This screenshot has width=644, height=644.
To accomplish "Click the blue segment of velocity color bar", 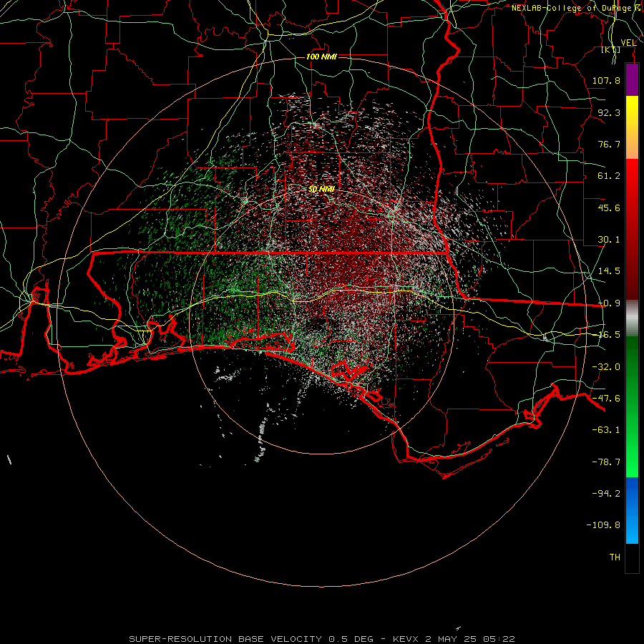I will click(632, 510).
